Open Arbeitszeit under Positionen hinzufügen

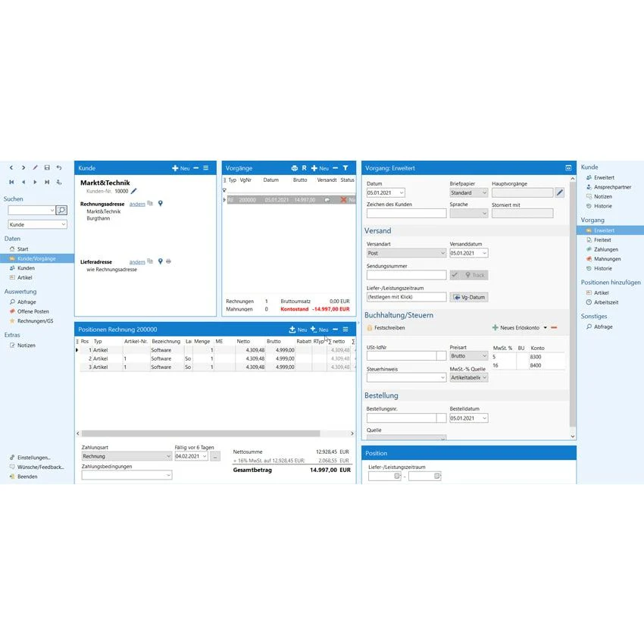[x=606, y=302]
